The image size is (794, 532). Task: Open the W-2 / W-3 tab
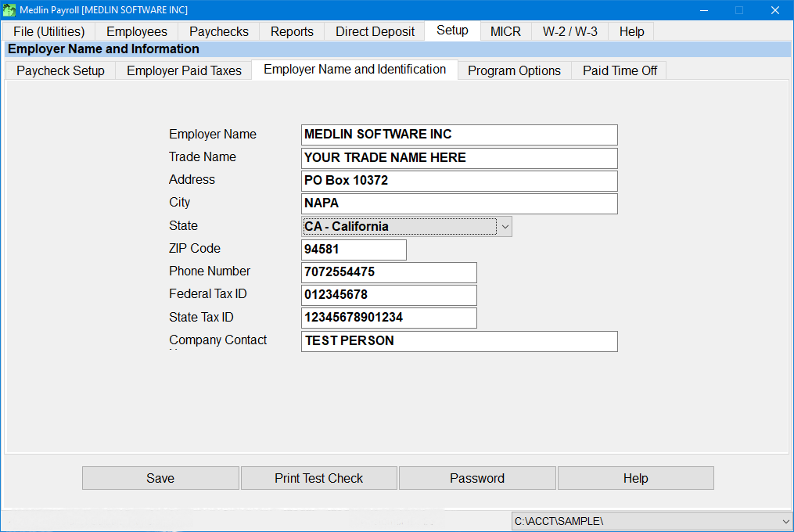569,31
